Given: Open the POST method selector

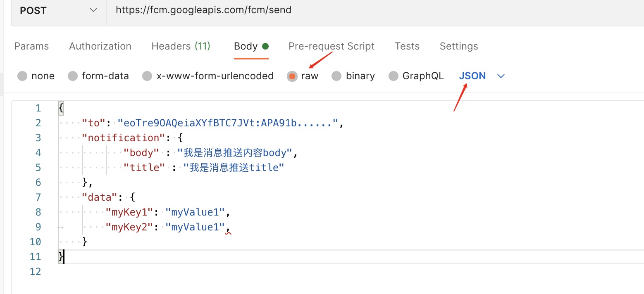Looking at the screenshot, I should pyautogui.click(x=58, y=10).
